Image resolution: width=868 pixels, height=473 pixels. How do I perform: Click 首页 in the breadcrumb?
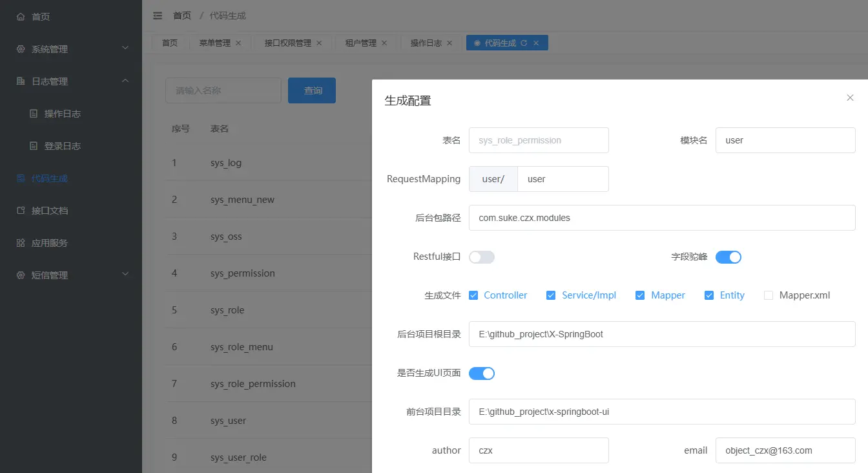(182, 15)
